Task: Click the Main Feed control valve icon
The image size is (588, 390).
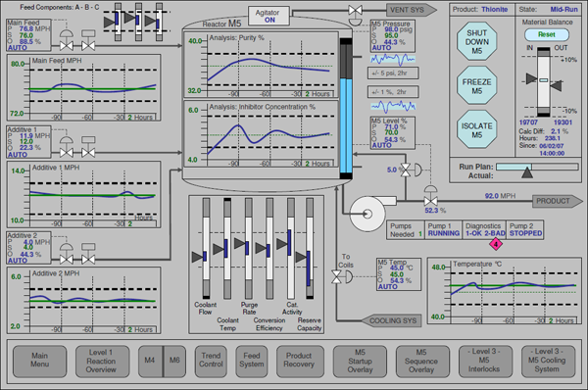Action: coord(67,40)
